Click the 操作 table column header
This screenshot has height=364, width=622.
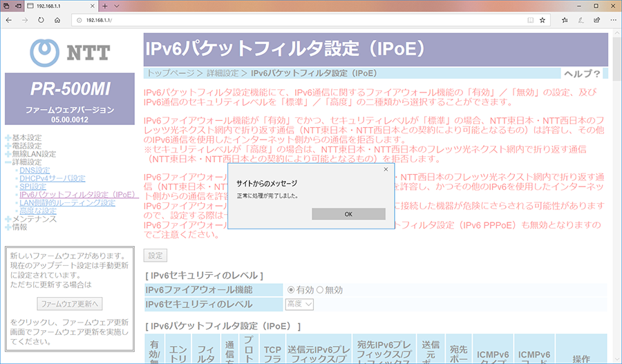click(581, 349)
